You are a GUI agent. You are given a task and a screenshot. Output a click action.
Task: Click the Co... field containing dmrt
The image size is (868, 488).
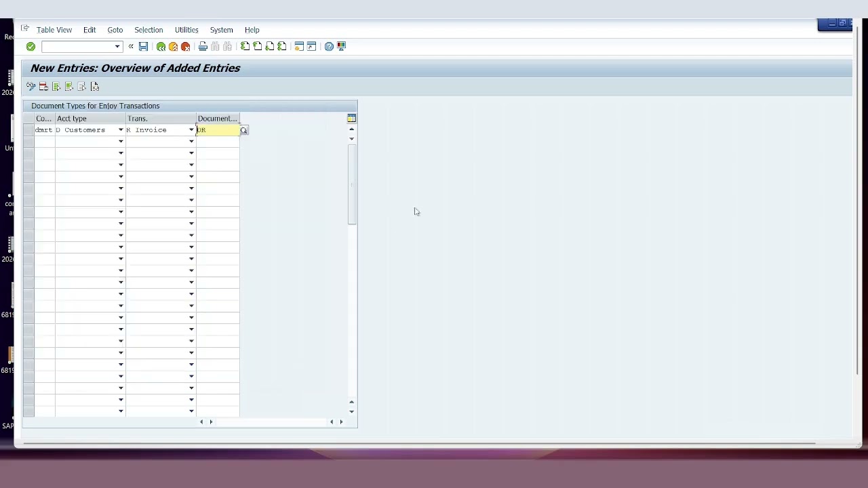(44, 130)
